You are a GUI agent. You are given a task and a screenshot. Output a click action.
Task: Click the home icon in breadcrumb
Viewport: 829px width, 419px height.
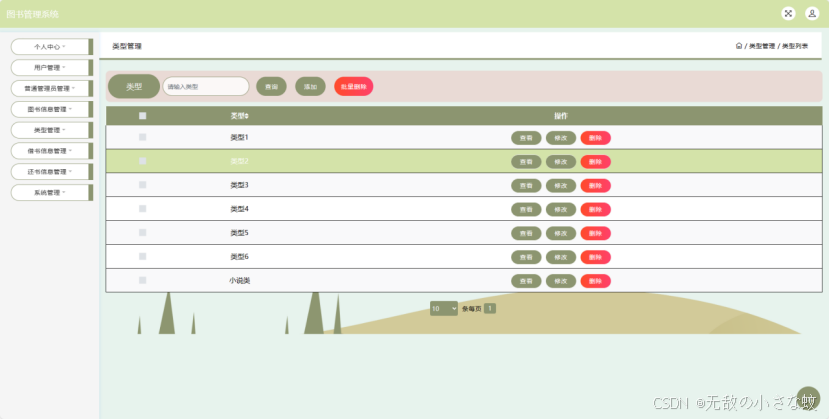(x=739, y=46)
